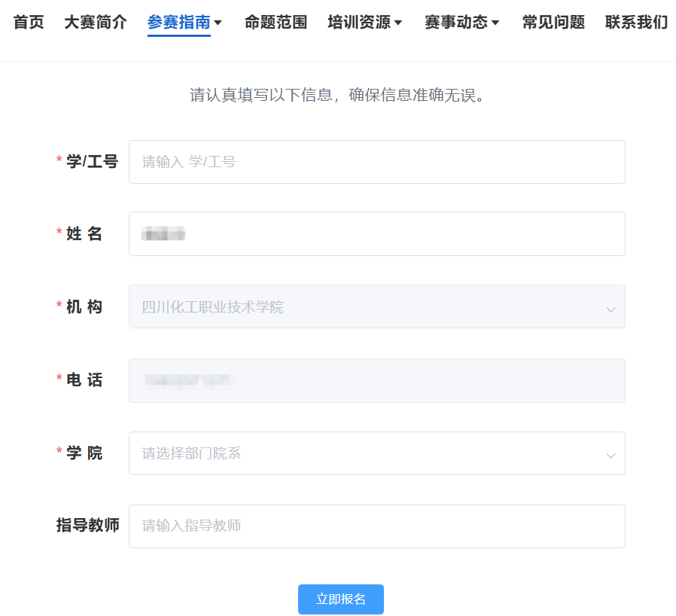Screen dimensions: 676x616
Task: Click the chevron in the 机构 field
Action: [x=611, y=308]
